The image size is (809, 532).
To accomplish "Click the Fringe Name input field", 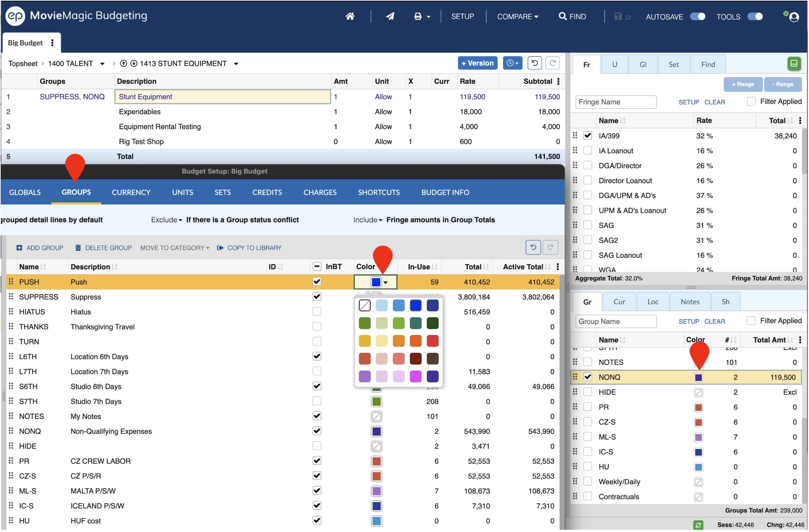I will pyautogui.click(x=616, y=102).
